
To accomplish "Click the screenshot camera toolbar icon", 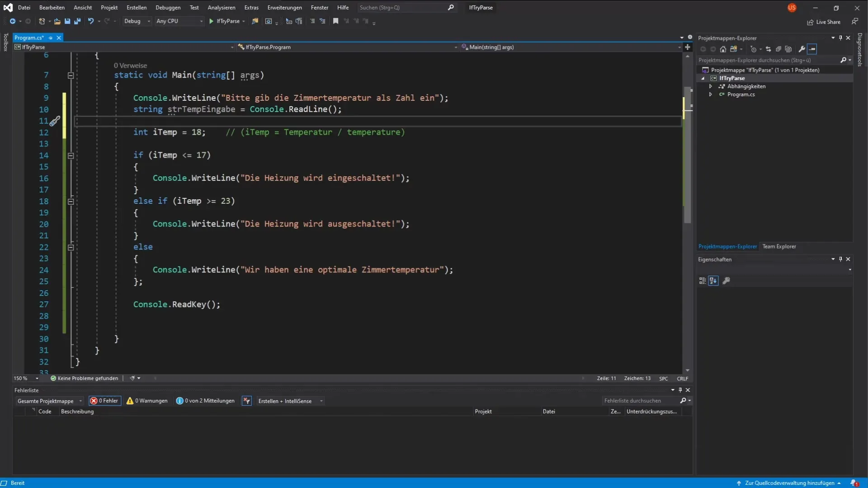I will (269, 21).
